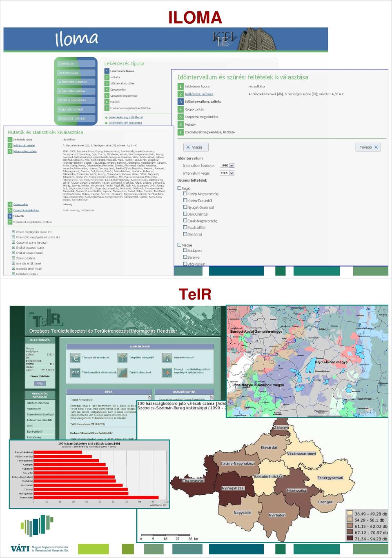Open the Települési adatgyűjtő funnel icon

[x=122, y=358]
